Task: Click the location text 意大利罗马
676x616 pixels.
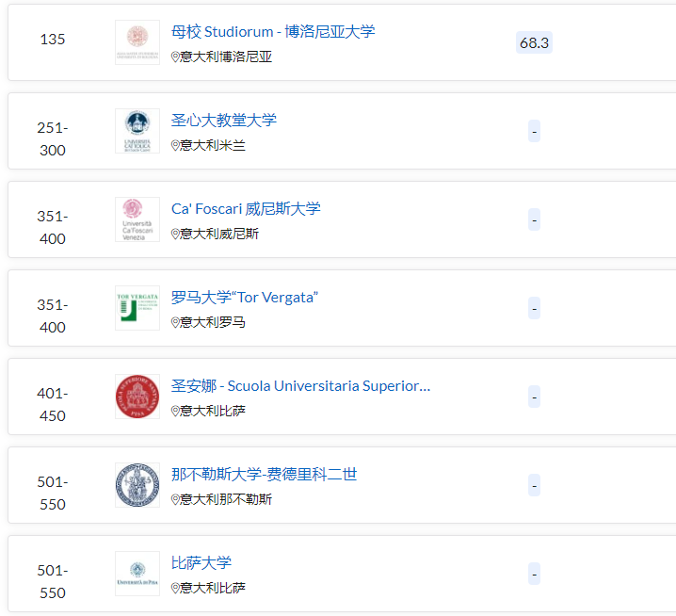Action: click(x=213, y=322)
